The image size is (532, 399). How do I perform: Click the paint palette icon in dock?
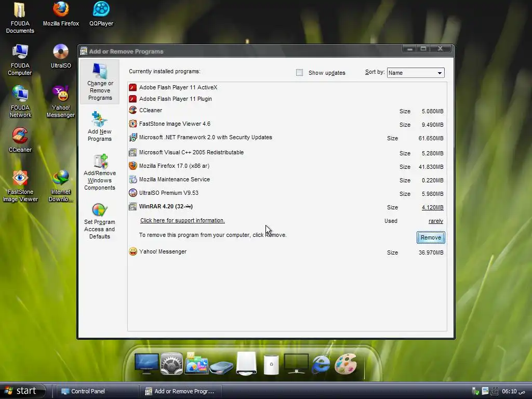click(345, 364)
